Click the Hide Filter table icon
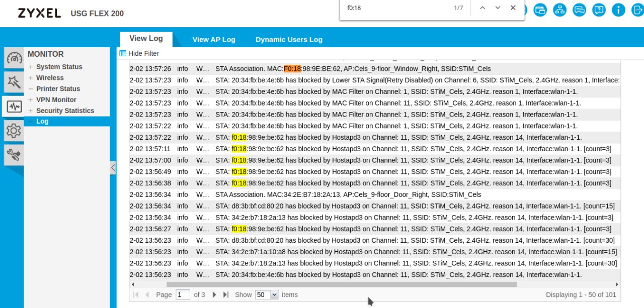Screen dimensions: 644x308 pos(123,53)
